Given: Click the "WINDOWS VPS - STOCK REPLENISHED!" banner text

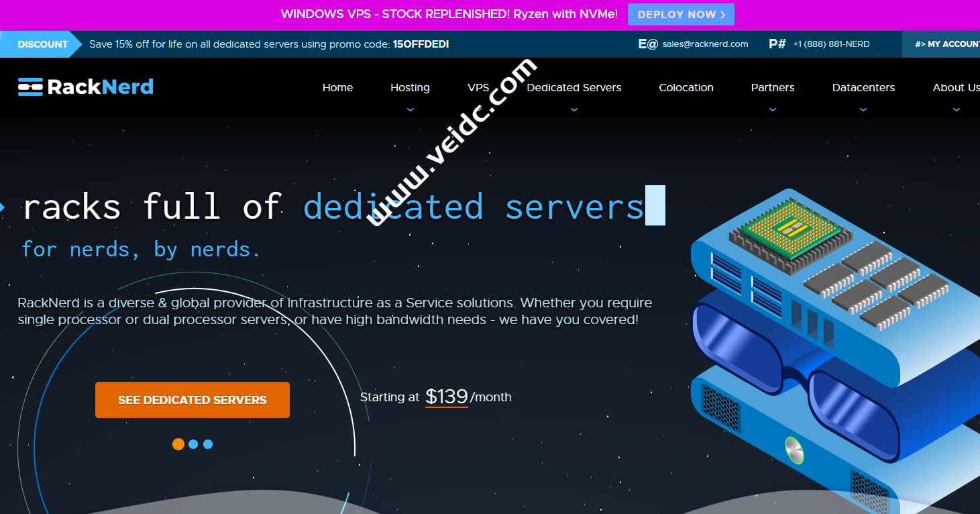Looking at the screenshot, I should [449, 14].
